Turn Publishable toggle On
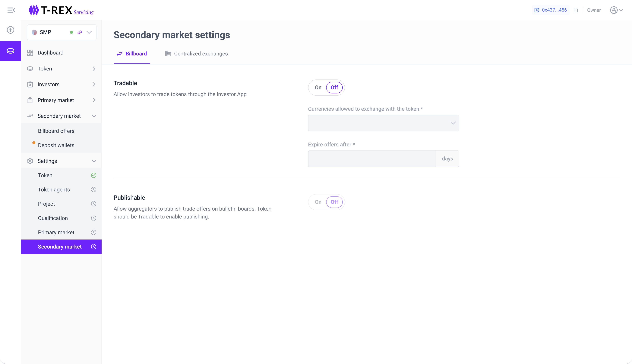 318,202
